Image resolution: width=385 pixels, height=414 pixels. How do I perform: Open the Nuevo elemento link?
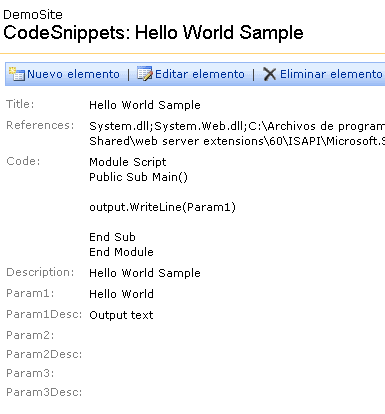pos(73,74)
